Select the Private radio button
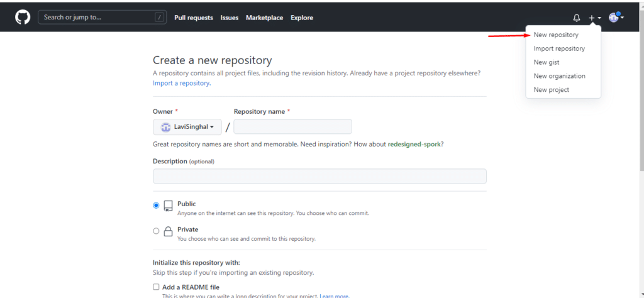Screen dimensions: 644x298 click(156, 231)
